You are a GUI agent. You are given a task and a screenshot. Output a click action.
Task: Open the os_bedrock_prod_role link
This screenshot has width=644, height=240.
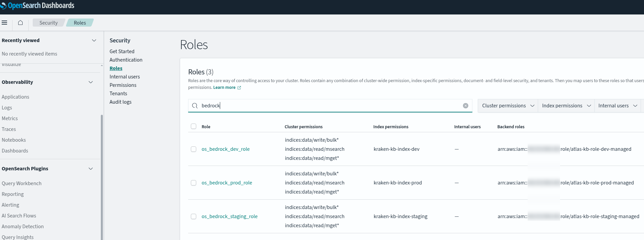(227, 183)
